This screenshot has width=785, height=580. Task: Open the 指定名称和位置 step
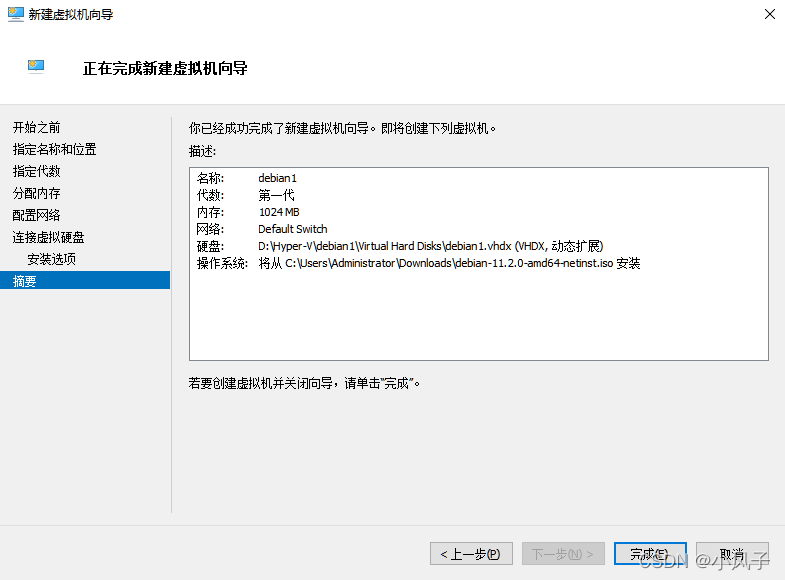[54, 150]
